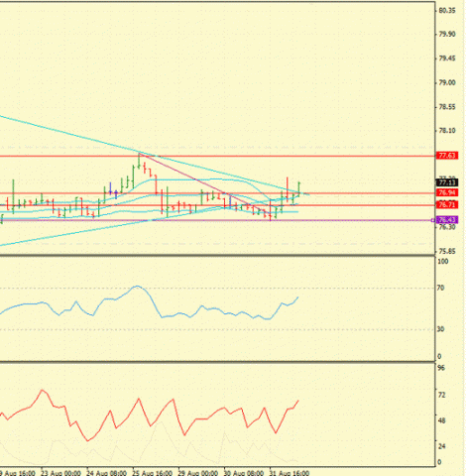Screen dimensions: 466x476
Task: Click the 79.45 price axis value
Action: [447, 59]
